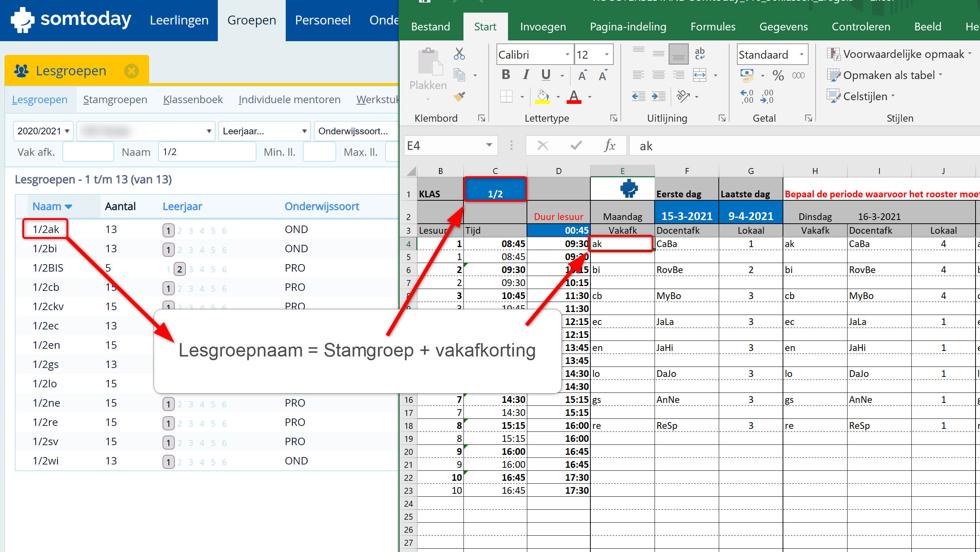
Task: Select lesgroep row 1/2wi
Action: 207,461
